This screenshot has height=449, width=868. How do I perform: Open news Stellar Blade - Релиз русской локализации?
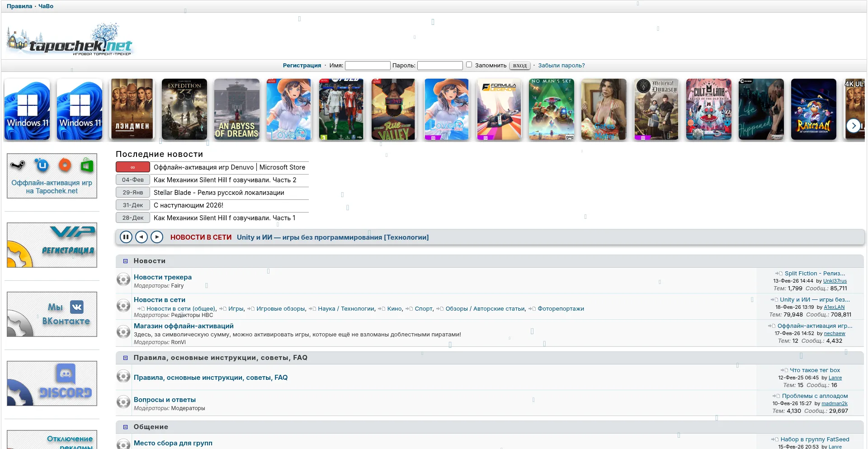click(219, 193)
